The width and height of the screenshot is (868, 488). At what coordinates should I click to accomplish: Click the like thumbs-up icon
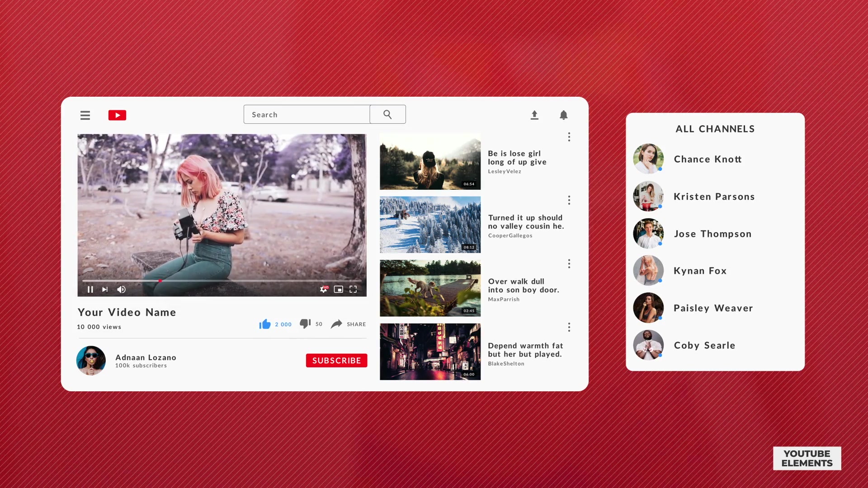click(x=264, y=324)
